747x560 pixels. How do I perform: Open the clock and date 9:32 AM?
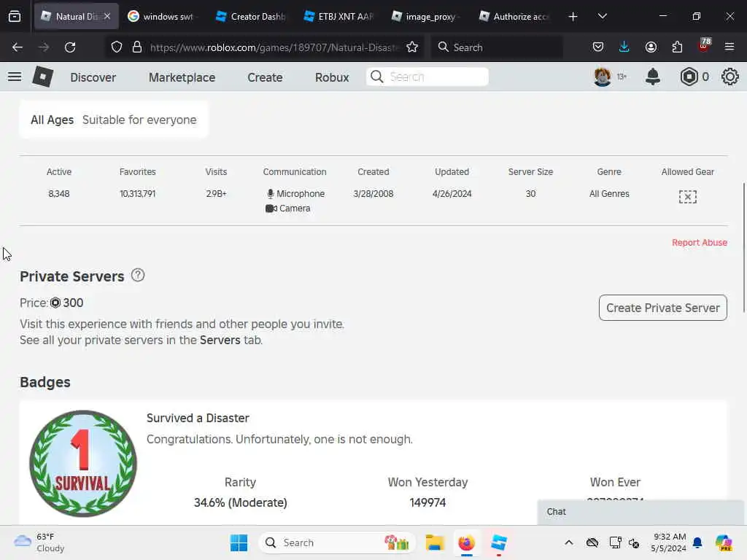coord(669,542)
